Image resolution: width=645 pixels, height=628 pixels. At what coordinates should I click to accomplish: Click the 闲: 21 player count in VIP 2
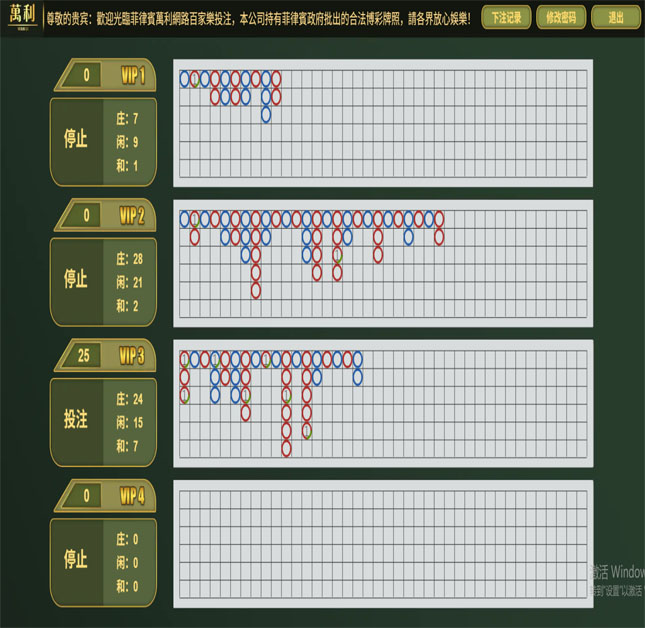tap(129, 282)
